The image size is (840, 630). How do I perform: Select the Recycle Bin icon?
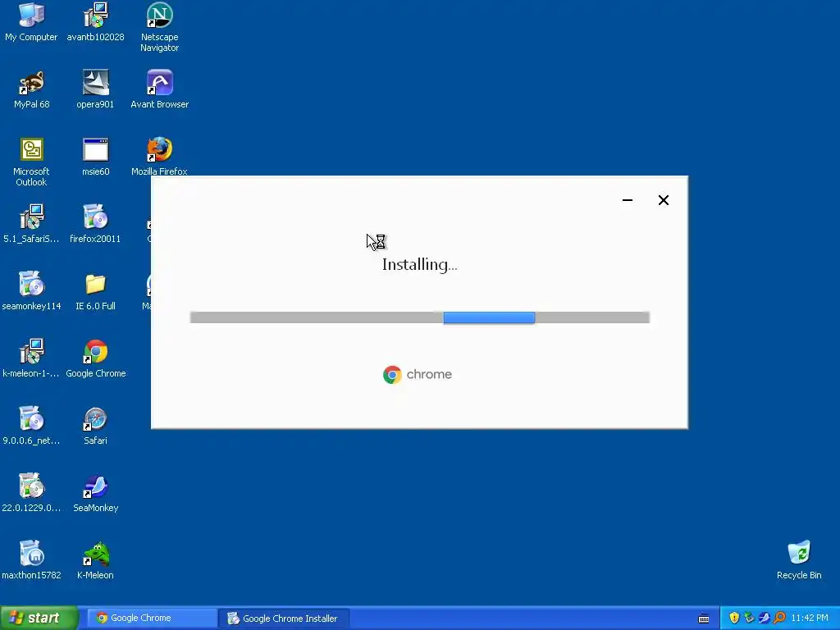799,559
